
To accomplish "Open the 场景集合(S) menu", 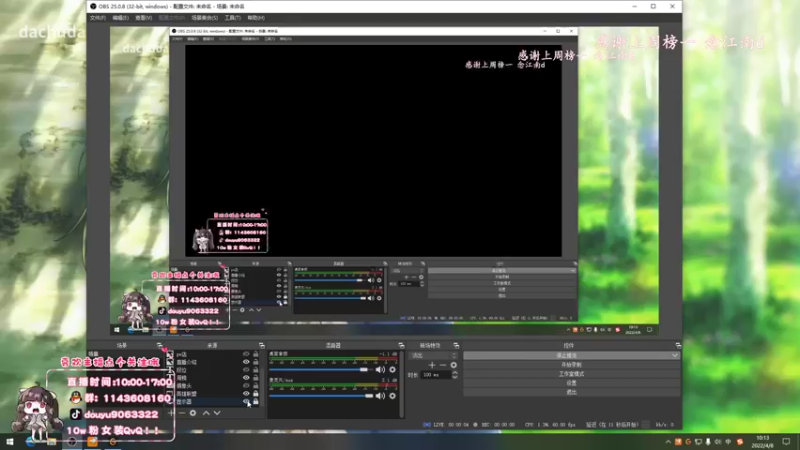I will coord(205,18).
